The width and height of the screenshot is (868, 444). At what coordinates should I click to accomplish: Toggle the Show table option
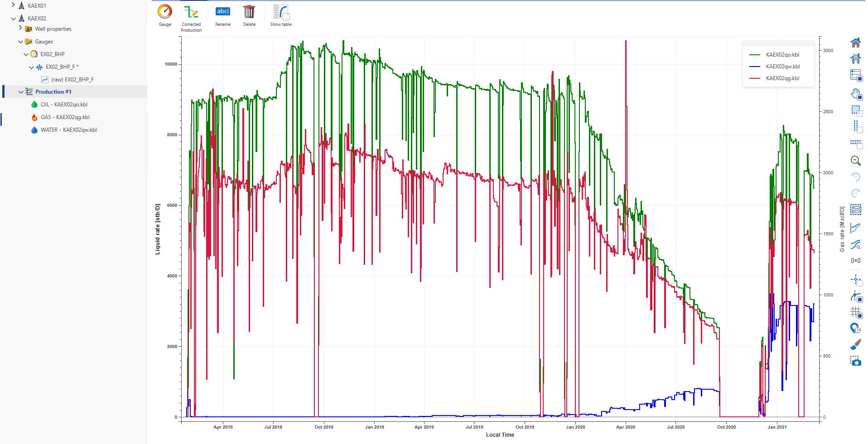[281, 13]
